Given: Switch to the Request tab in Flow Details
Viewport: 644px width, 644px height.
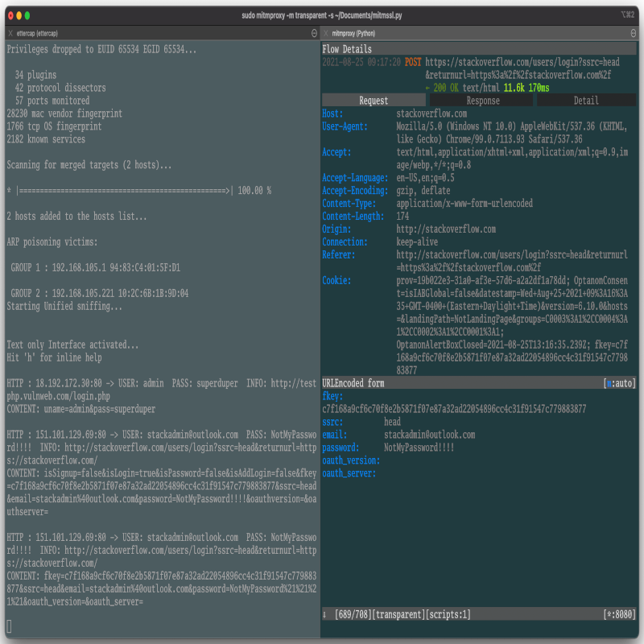Looking at the screenshot, I should pos(374,100).
